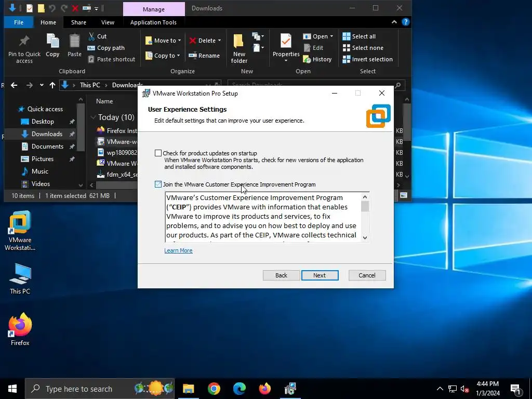Select the Manage contextual tab

154,9
